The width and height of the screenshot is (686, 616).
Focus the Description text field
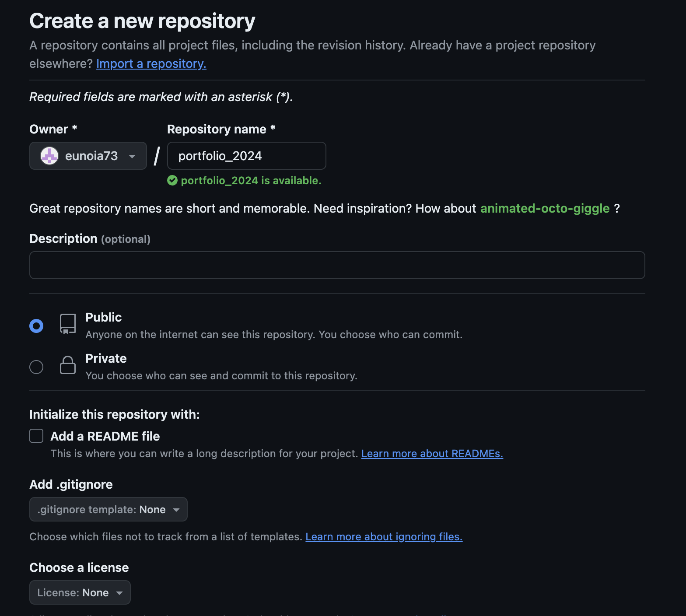(337, 265)
